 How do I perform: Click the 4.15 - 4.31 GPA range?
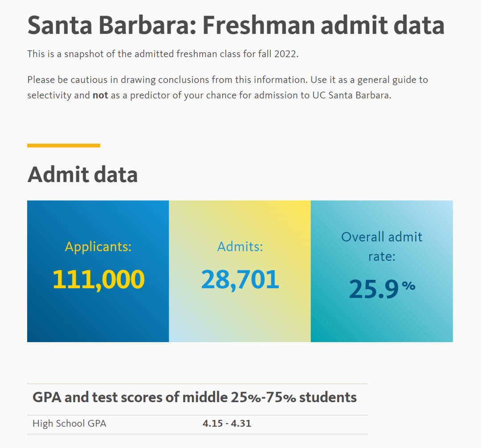pos(227,424)
